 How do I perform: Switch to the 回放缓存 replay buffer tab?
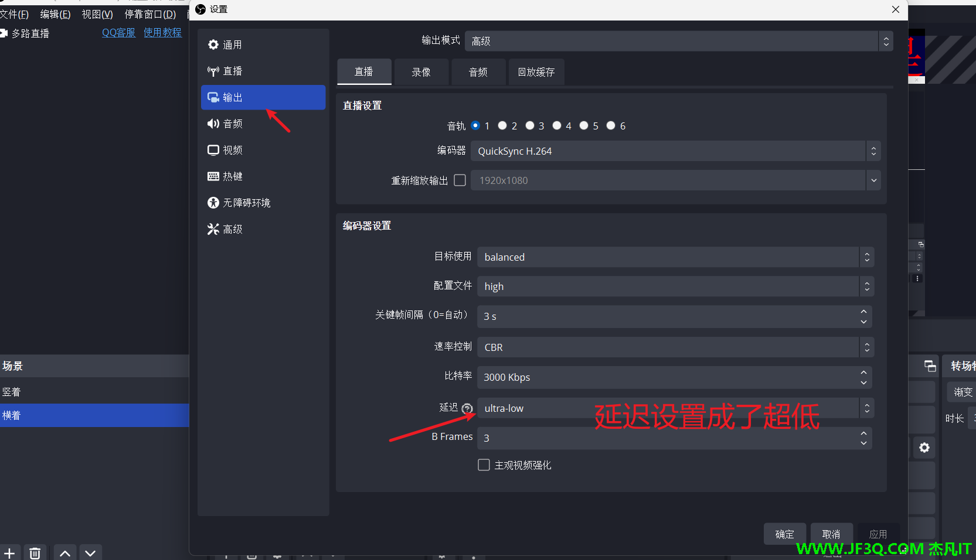pyautogui.click(x=536, y=72)
